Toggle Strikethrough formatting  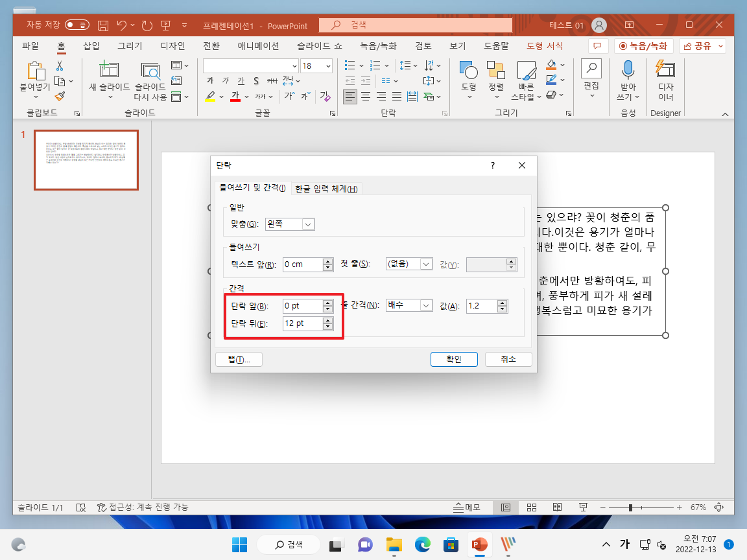point(272,80)
